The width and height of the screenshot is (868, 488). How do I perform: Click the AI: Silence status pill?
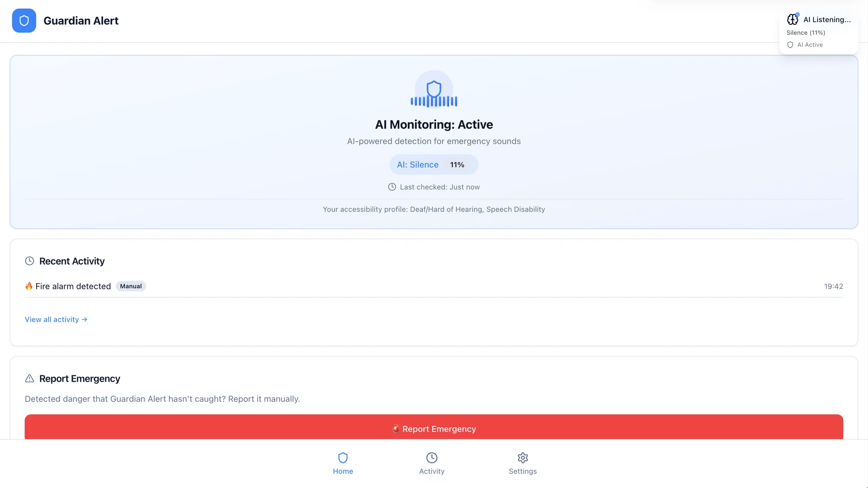[x=434, y=165]
